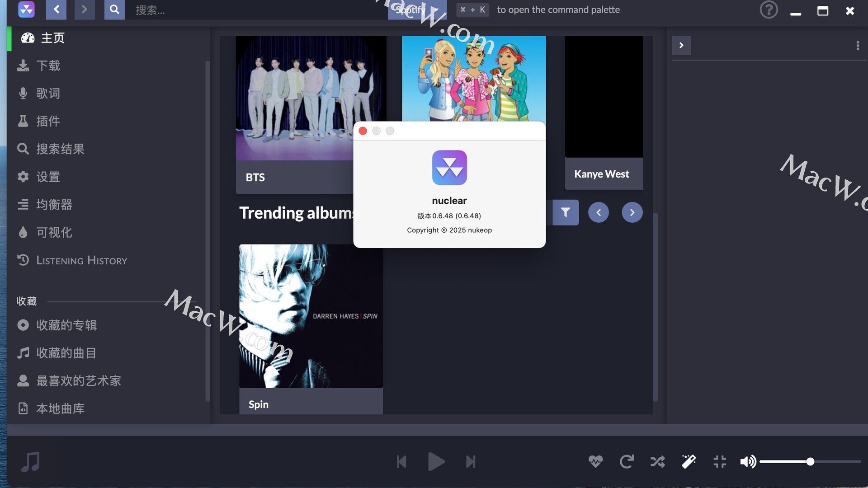The image size is (868, 488).
Task: Open the queue three-dots options menu
Action: point(858,46)
